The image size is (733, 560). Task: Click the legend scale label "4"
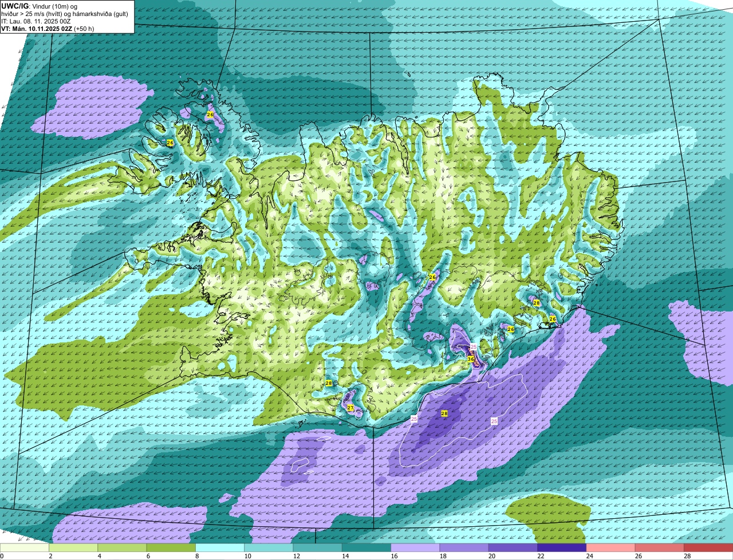click(99, 556)
